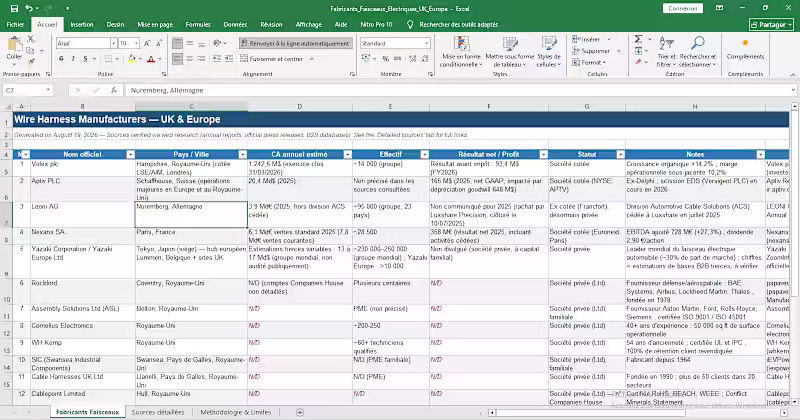The image size is (800, 420).
Task: Click the Cut scissors icon
Action: (31, 39)
